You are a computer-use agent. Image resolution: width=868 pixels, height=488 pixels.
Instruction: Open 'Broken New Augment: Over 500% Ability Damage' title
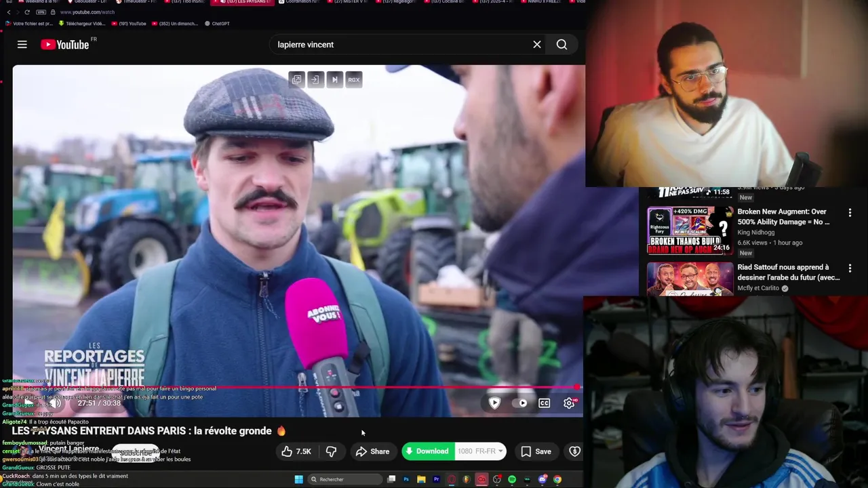pyautogui.click(x=783, y=217)
